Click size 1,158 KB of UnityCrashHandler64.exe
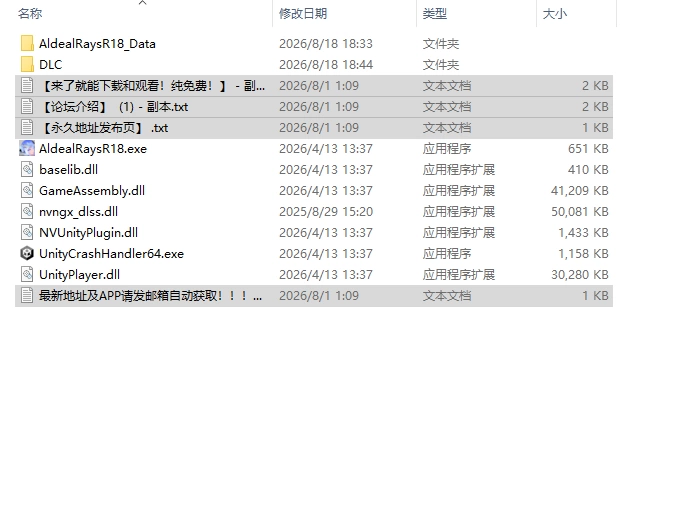The width and height of the screenshot is (688, 506). (583, 254)
